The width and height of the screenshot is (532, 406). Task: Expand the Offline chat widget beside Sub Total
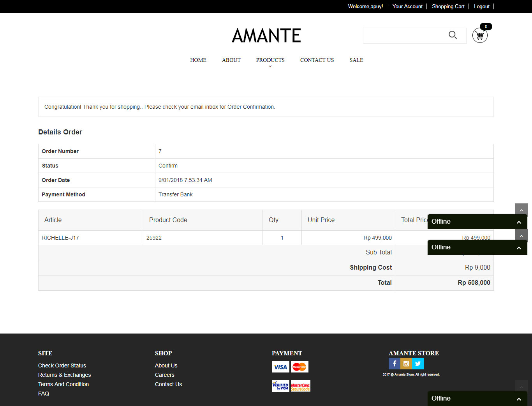click(x=477, y=247)
